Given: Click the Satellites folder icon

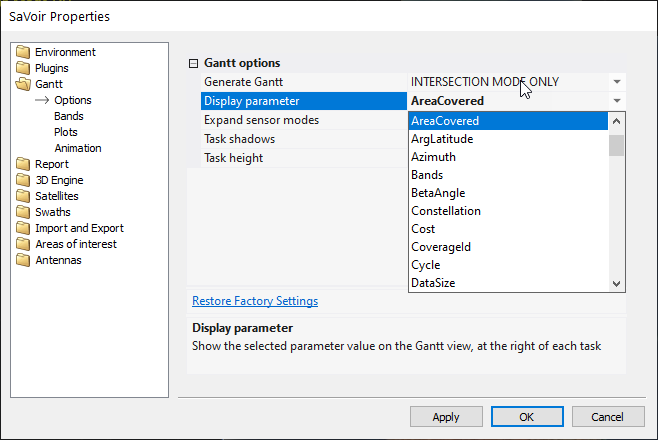Looking at the screenshot, I should click(x=24, y=196).
